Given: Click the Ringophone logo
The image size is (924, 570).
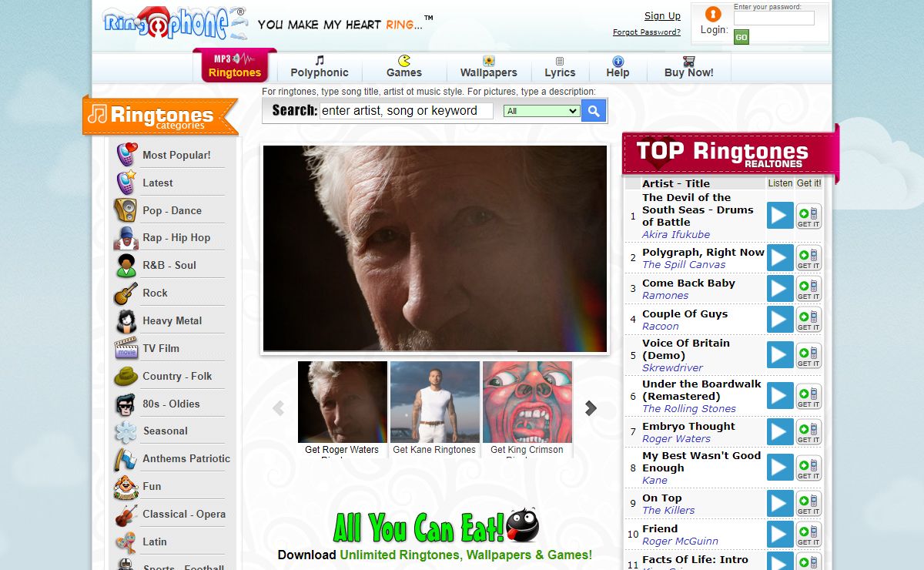Looking at the screenshot, I should click(x=174, y=23).
